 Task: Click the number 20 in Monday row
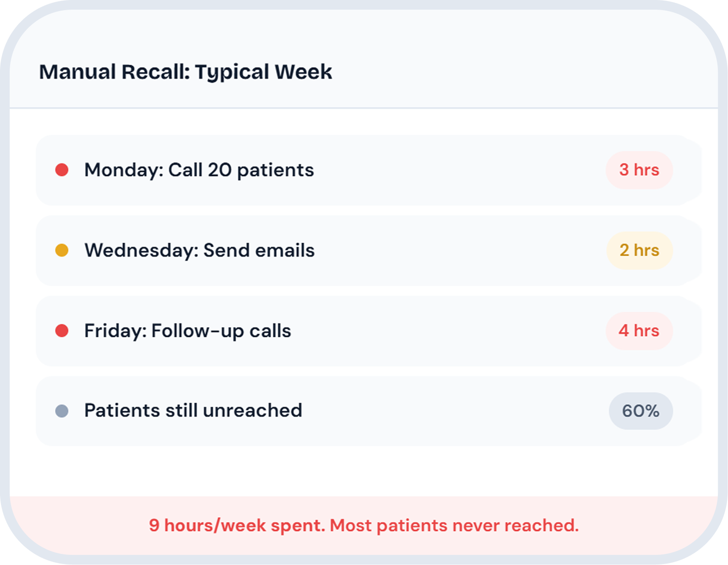220,170
